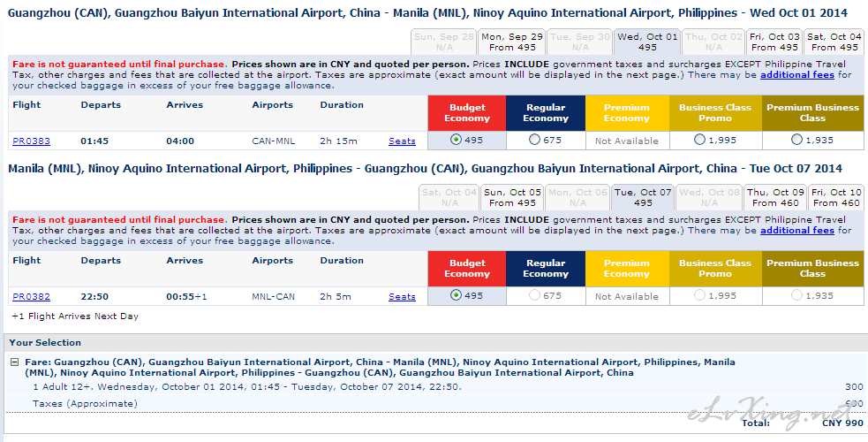Open additional fees link in outbound notice
The height and width of the screenshot is (442, 868).
(797, 75)
